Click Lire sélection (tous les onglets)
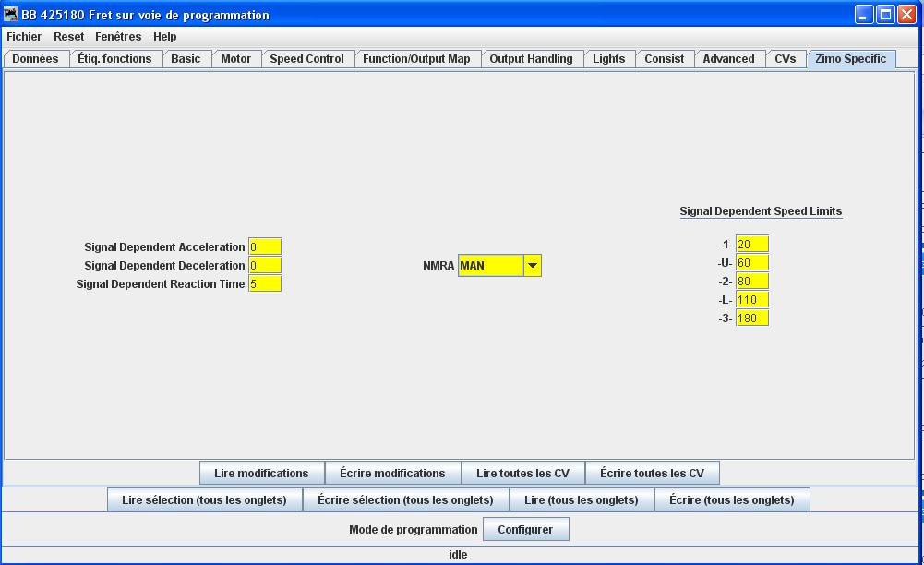The image size is (924, 565). (204, 499)
